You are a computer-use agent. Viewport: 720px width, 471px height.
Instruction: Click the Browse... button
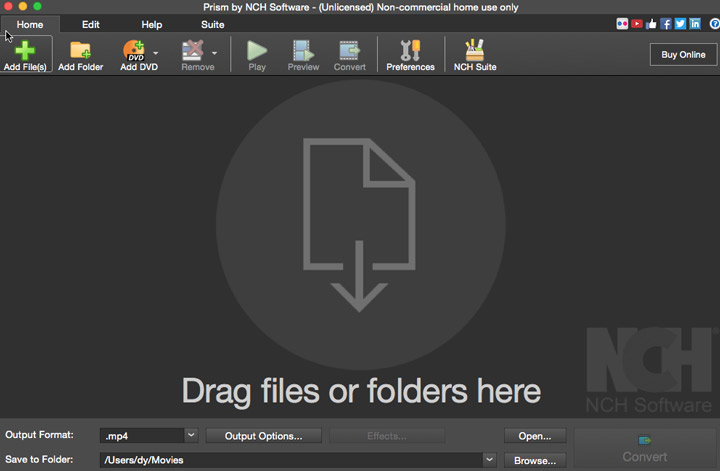(535, 460)
